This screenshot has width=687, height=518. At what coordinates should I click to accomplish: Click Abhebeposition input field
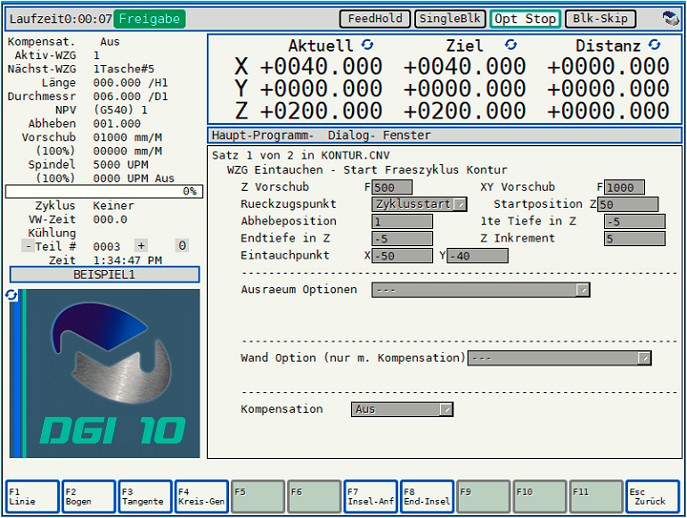point(402,221)
